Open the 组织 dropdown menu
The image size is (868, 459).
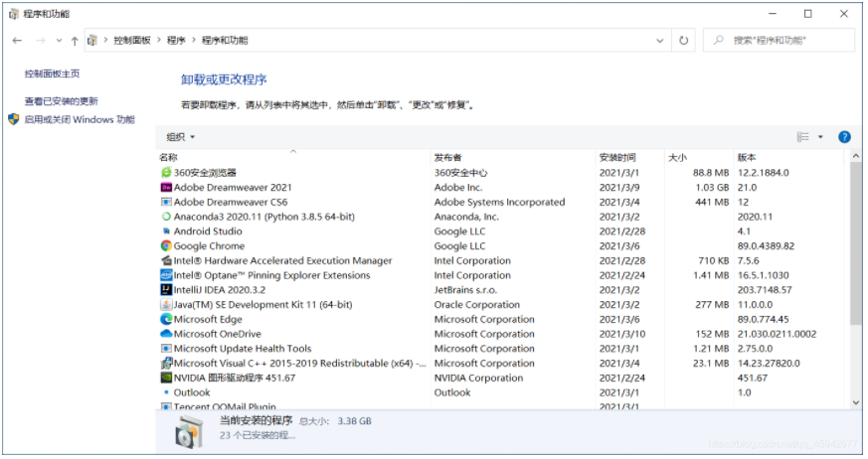(x=180, y=137)
